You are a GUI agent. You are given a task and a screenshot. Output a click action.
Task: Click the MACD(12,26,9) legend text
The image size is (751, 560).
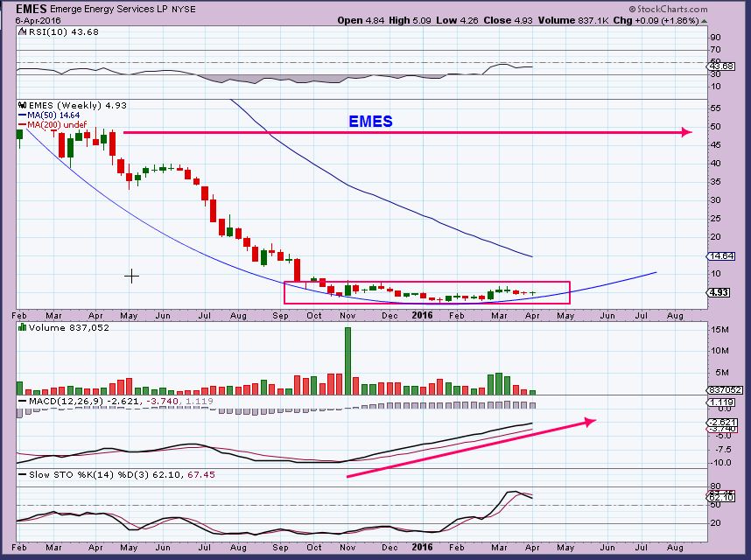coord(121,401)
